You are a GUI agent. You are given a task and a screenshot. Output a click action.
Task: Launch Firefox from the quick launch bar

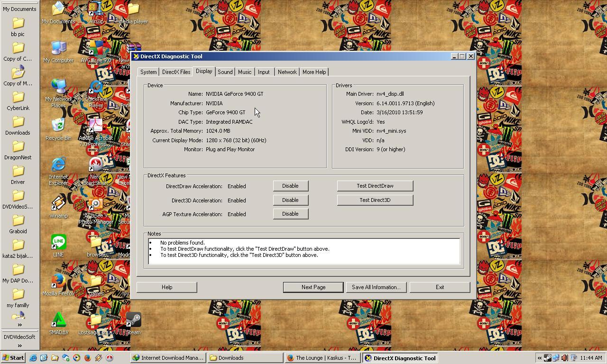[87, 358]
